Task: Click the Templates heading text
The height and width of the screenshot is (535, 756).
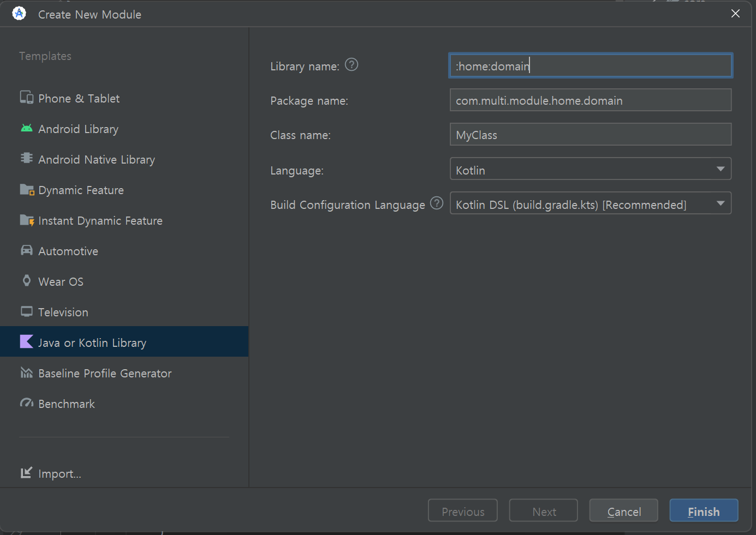Action: click(x=45, y=56)
